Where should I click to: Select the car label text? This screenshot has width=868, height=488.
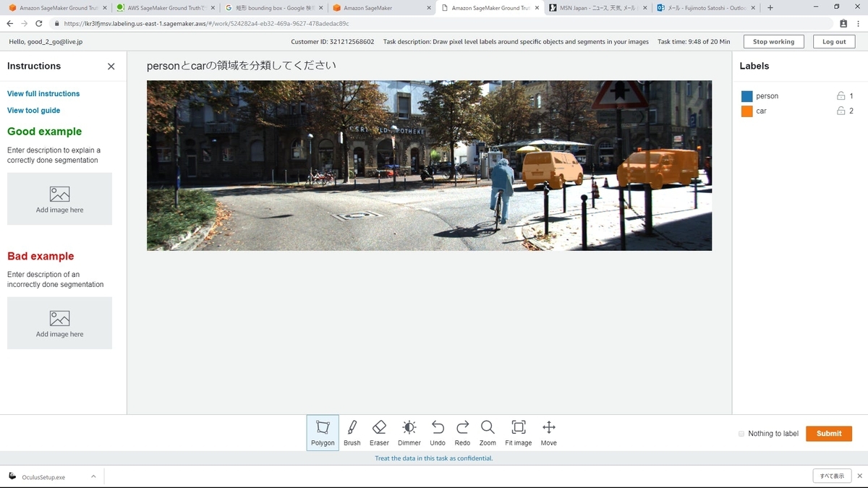coord(761,111)
